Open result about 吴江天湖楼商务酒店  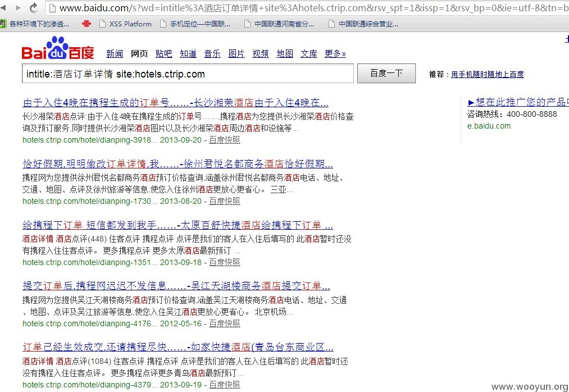click(176, 286)
